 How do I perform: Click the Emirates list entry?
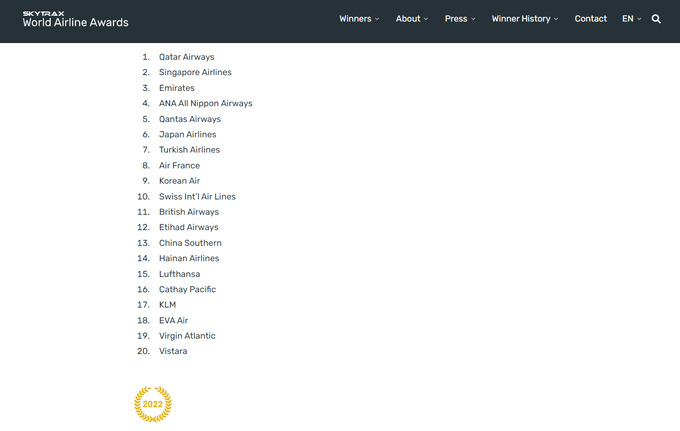[177, 88]
